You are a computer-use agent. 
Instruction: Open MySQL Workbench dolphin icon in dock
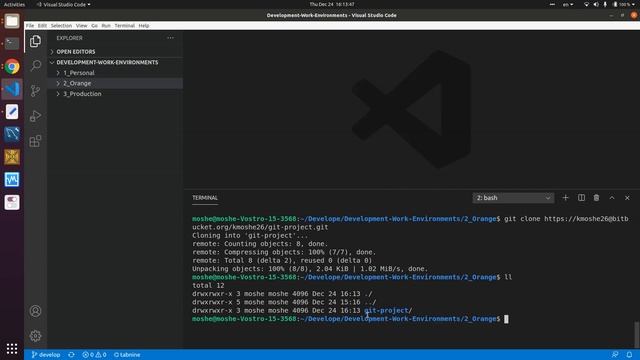12,134
